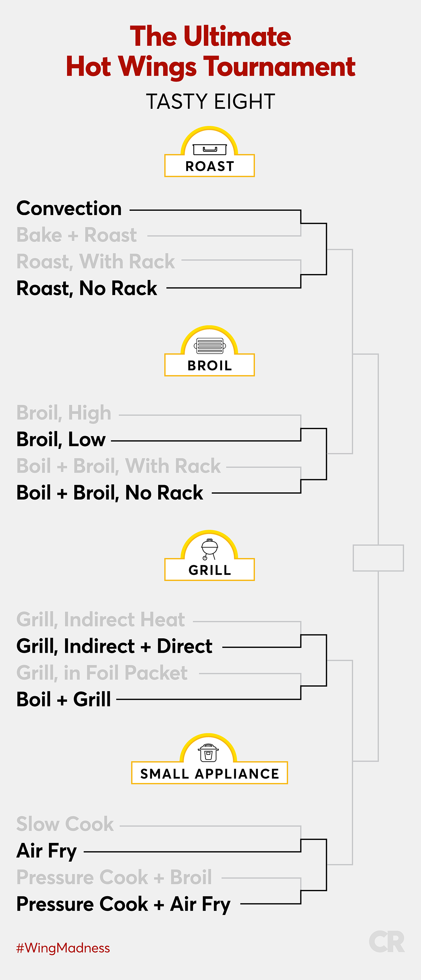
Task: Click the Convection bracket entry
Action: click(69, 208)
